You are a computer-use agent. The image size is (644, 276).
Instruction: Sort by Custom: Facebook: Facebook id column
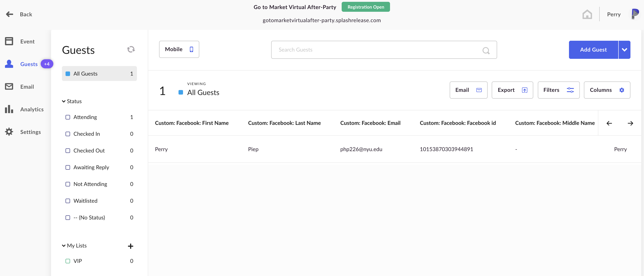point(458,123)
